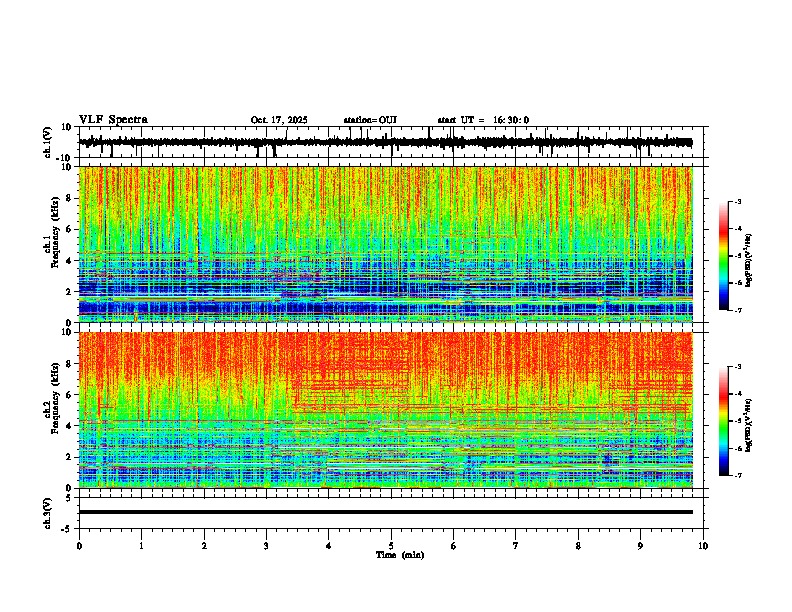The image size is (792, 612).
Task: Select the "start UT = 16:30:0" text
Action: coord(483,120)
